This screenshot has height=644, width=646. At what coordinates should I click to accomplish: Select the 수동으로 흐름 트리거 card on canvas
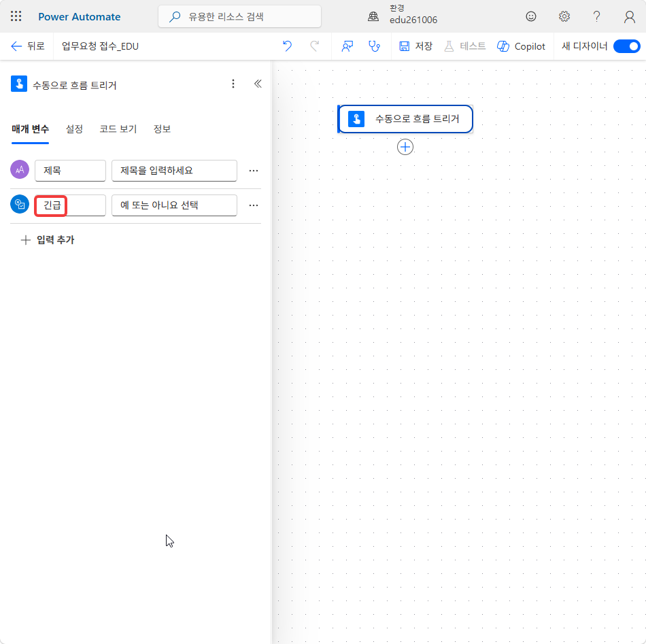[405, 119]
